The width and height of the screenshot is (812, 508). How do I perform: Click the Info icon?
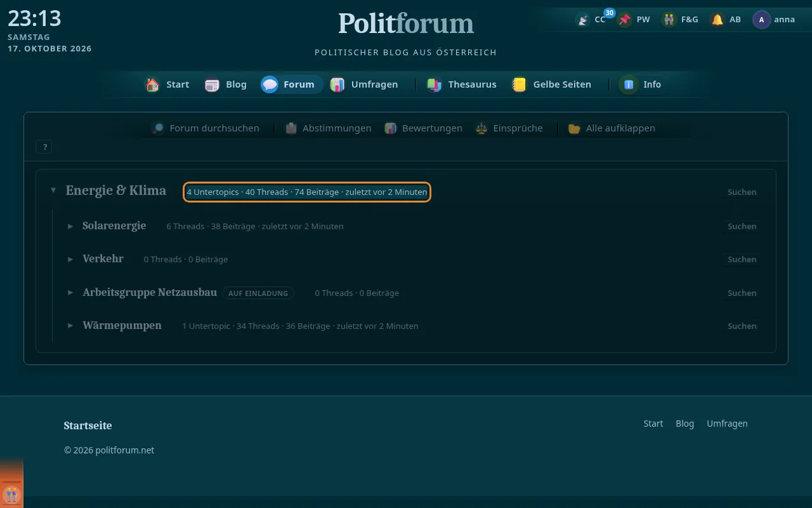tap(629, 84)
